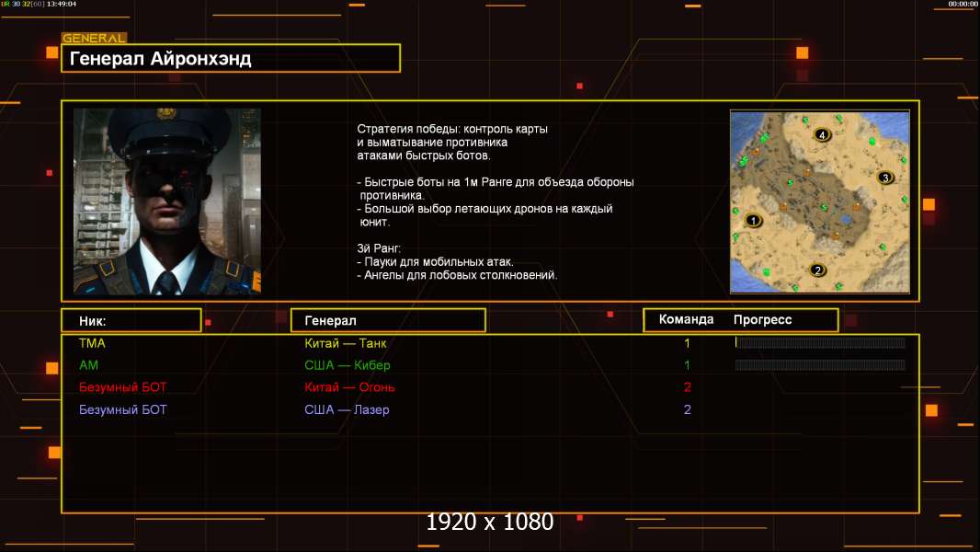980x552 pixels.
Task: Click the Генерал Айронхэнд title box
Action: point(231,58)
